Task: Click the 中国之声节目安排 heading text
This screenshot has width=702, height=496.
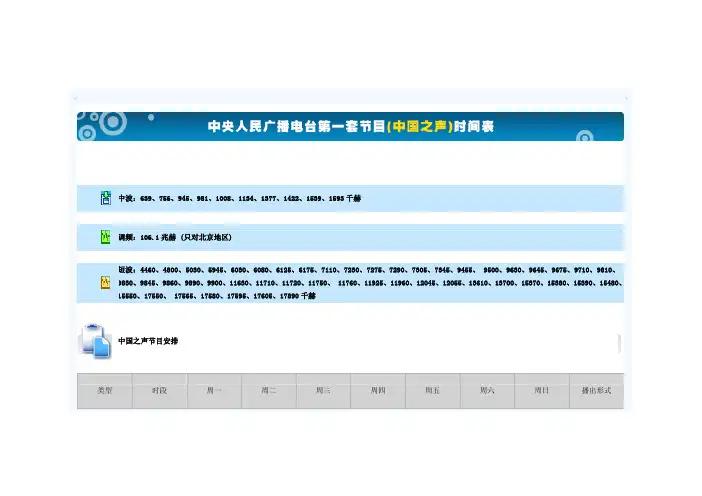Action: tap(149, 341)
